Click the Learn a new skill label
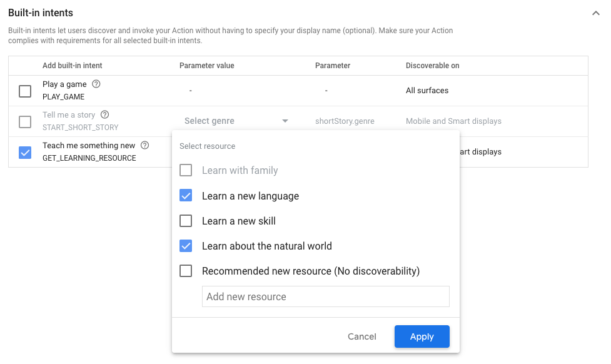The image size is (611, 364). [x=238, y=221]
